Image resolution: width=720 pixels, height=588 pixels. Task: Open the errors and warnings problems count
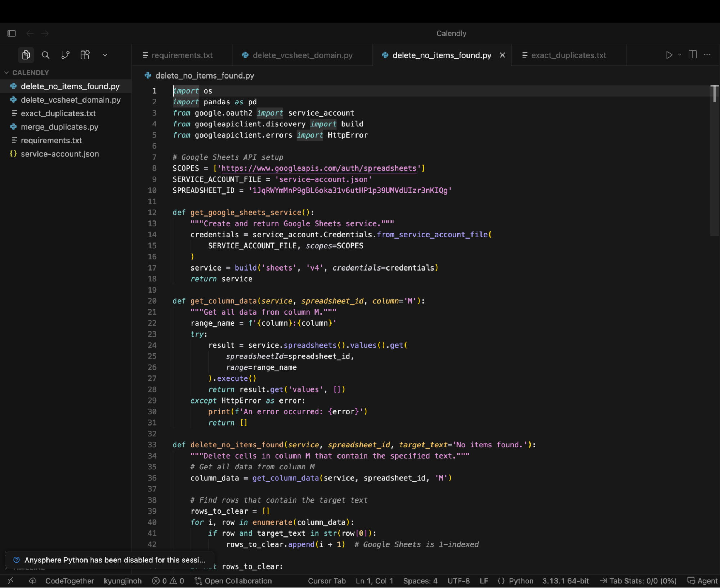tap(168, 581)
